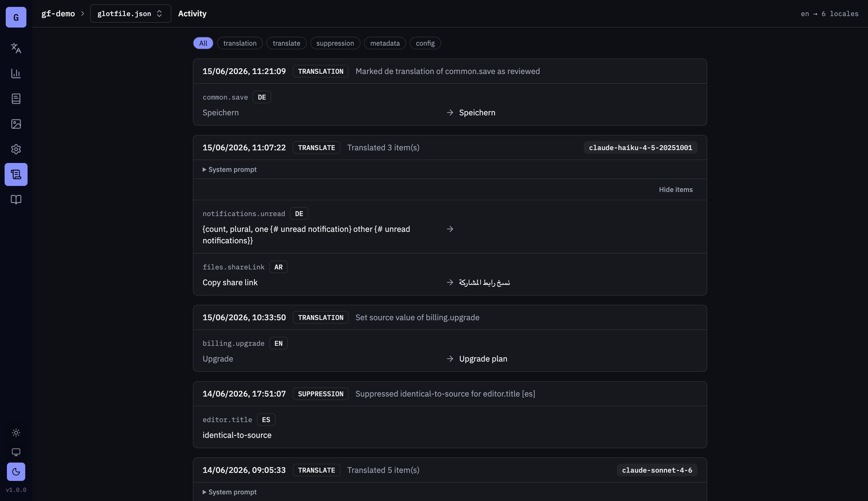Expand System prompt for 11:07:22 entry
868x501 pixels.
230,169
